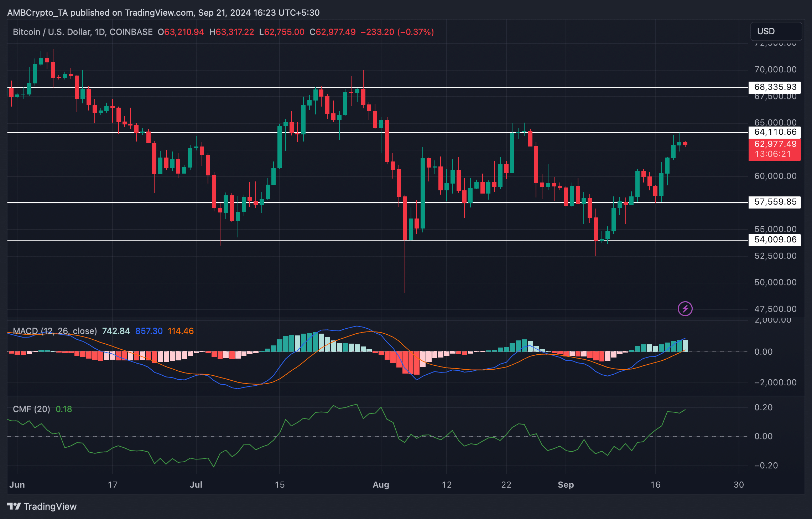Click the open price O63,210.94

pos(181,32)
